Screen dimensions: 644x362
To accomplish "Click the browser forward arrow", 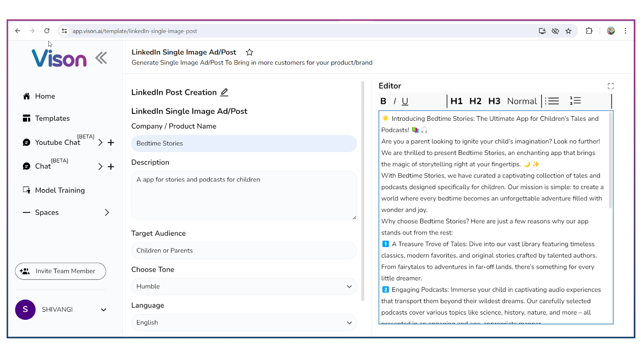I will 32,31.
